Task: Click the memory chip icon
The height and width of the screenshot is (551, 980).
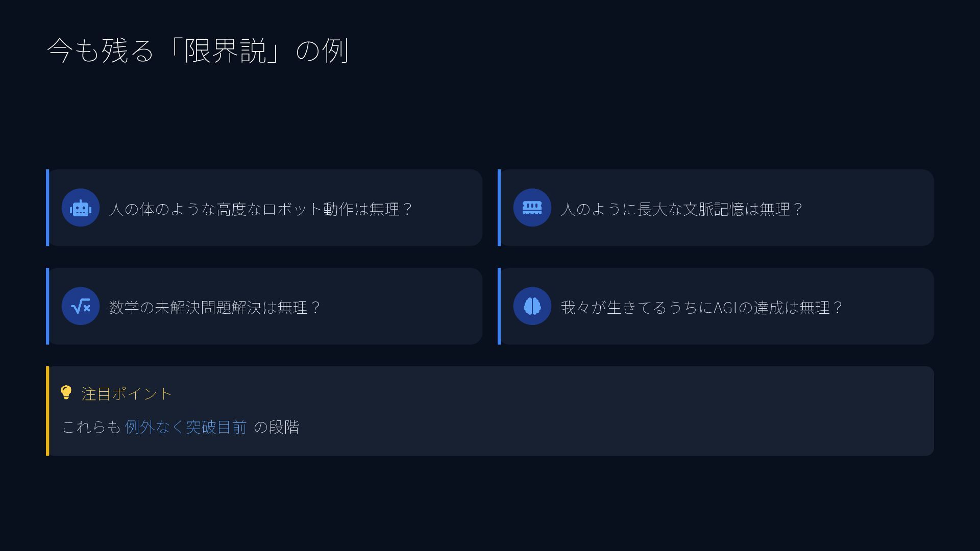Action: coord(532,208)
